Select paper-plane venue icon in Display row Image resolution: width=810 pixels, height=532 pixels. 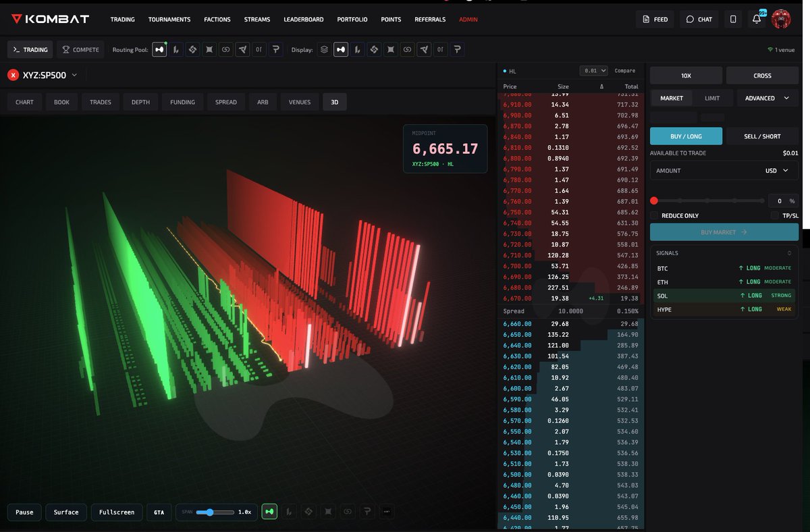(x=424, y=49)
